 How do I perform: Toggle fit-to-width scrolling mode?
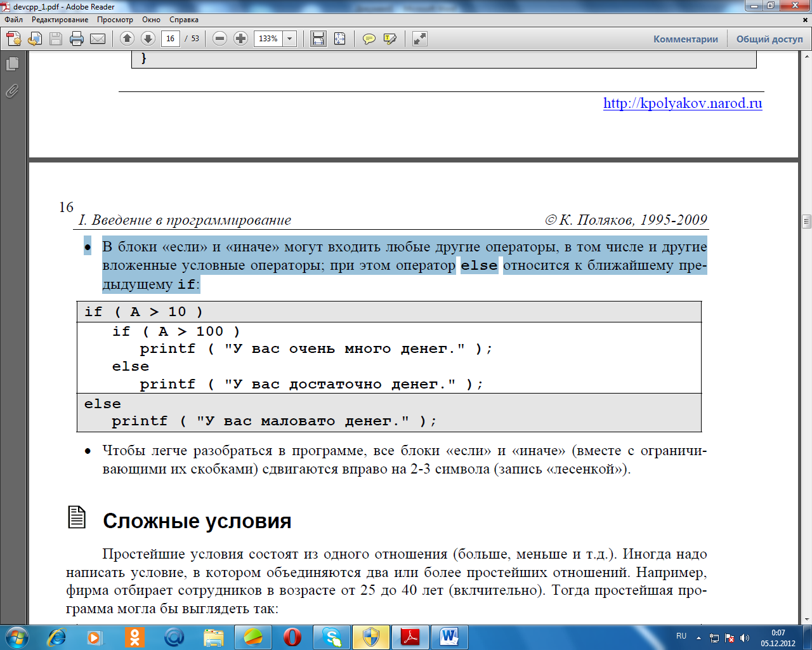point(318,39)
